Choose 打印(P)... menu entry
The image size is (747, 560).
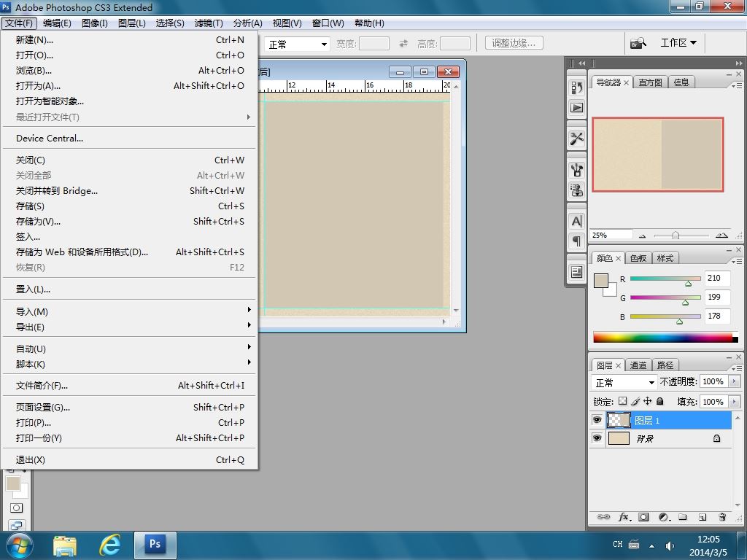tap(129, 422)
